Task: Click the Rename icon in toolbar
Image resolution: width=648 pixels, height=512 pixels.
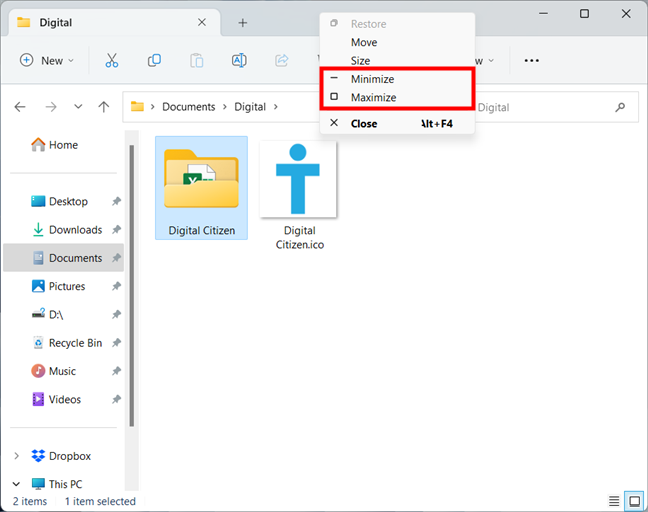Action: [239, 61]
